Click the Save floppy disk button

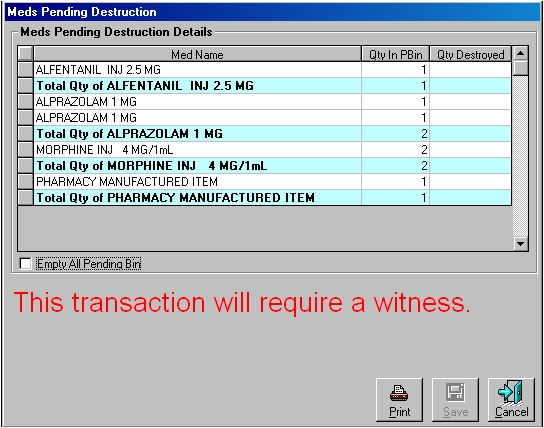(x=455, y=400)
